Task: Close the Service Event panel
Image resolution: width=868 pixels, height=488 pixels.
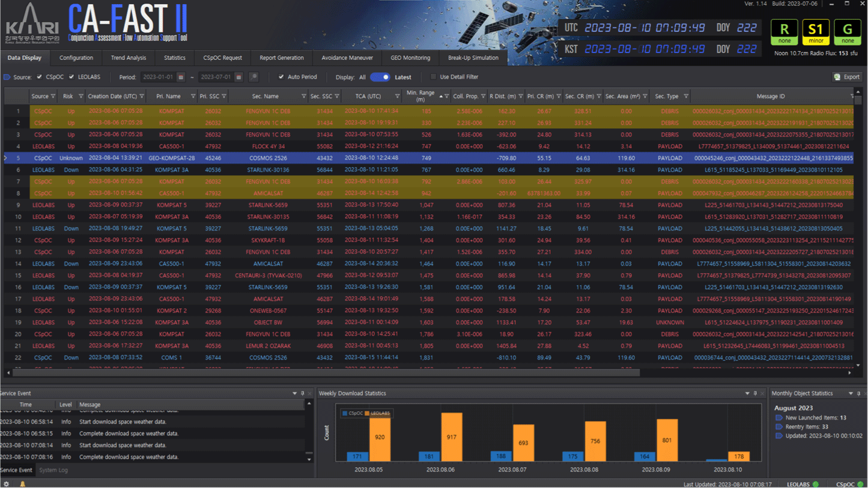Action: tap(310, 393)
